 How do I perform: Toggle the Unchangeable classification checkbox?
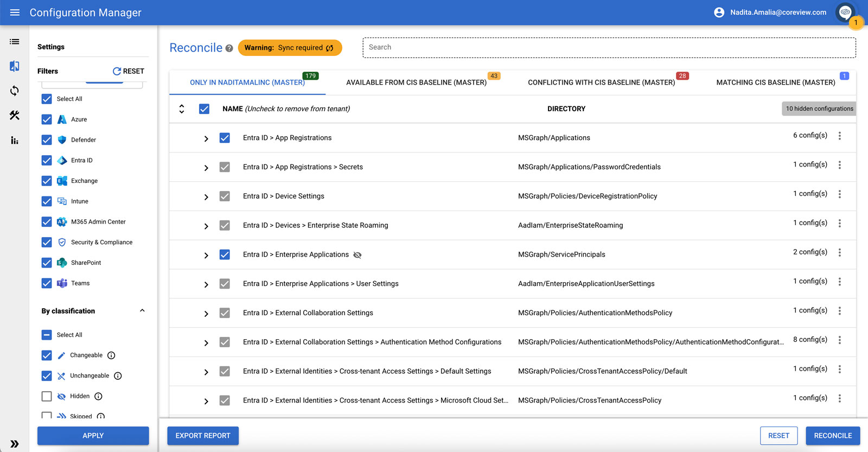click(47, 376)
